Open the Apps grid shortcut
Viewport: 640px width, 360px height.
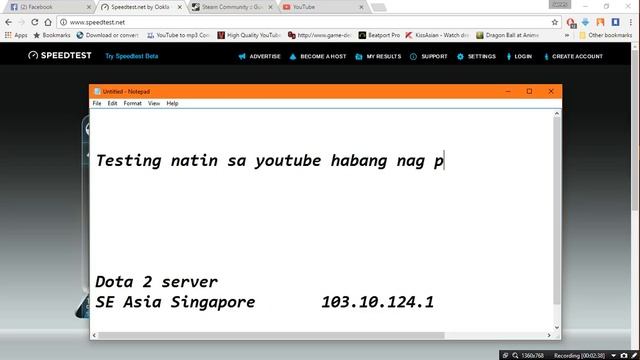16,35
